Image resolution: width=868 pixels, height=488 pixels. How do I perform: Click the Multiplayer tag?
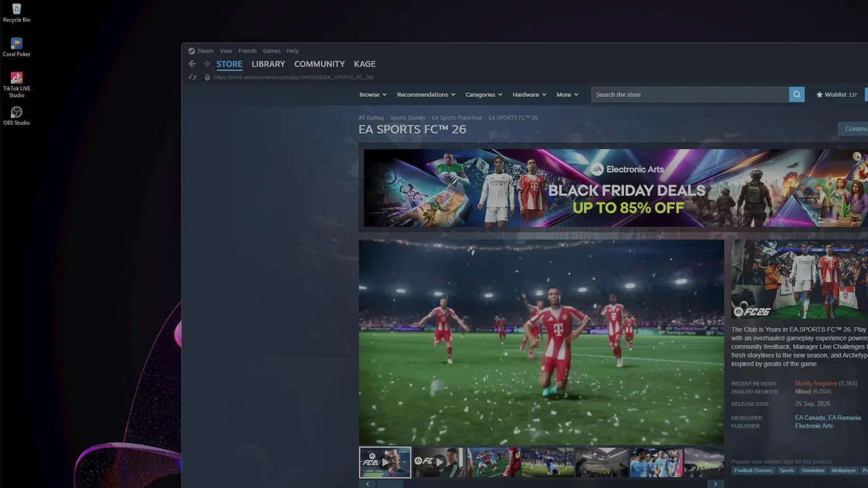tap(844, 470)
